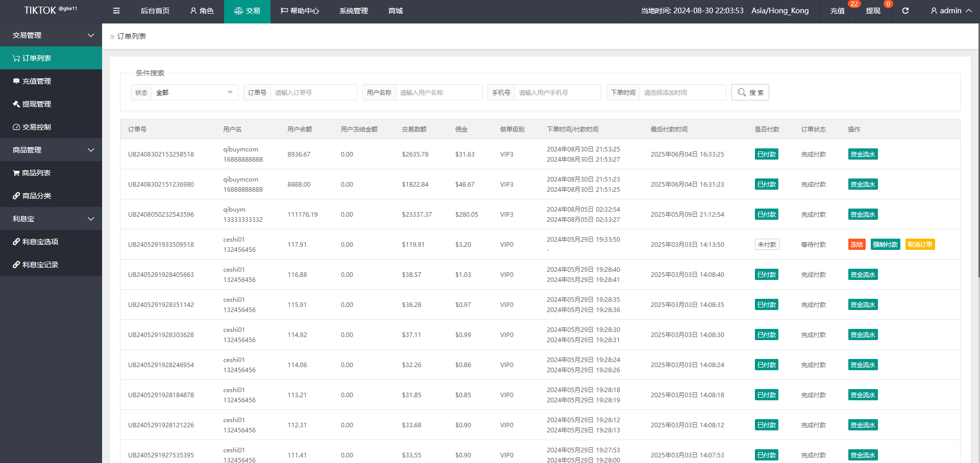
Task: Open 利息宝记录 in the sidebar
Action: coord(40,265)
